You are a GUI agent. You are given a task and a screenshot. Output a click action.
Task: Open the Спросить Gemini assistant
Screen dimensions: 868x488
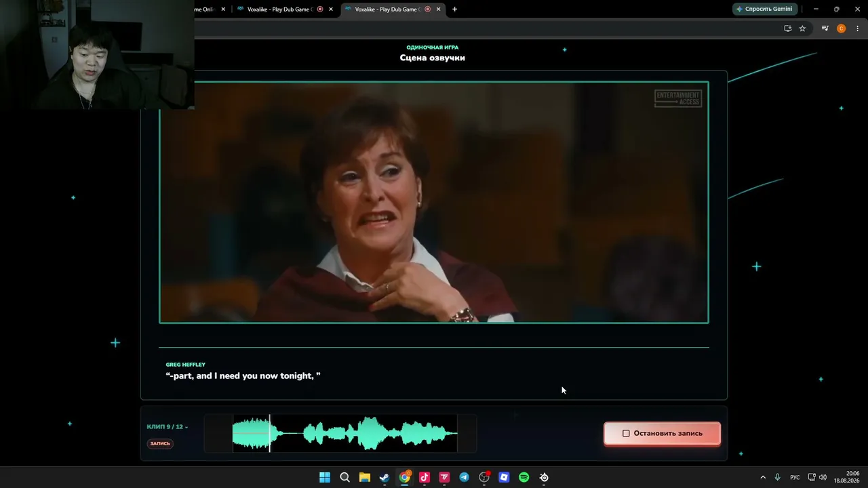click(764, 9)
